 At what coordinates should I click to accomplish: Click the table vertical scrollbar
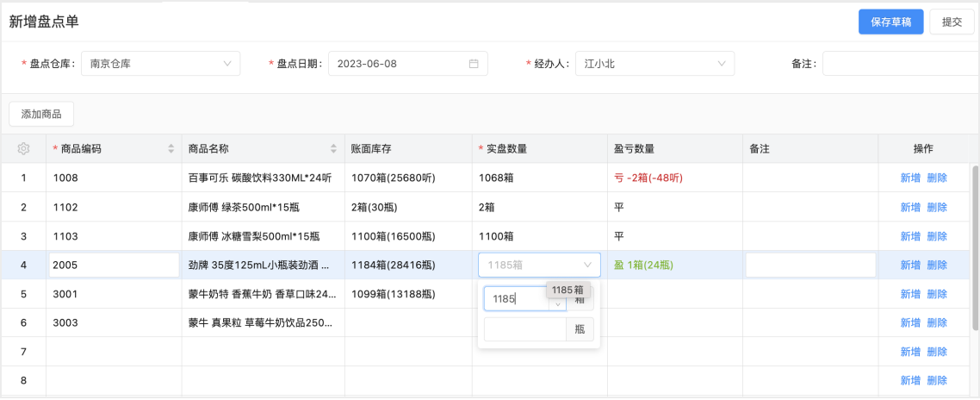pyautogui.click(x=975, y=250)
